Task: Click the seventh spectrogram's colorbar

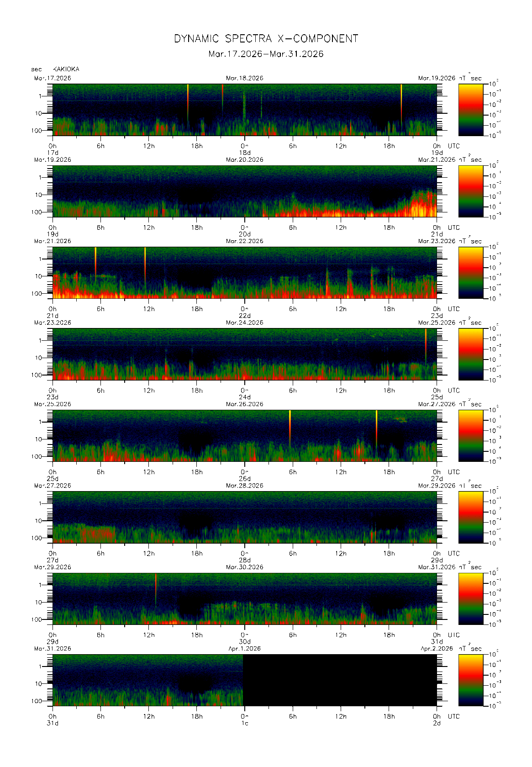Action: click(470, 598)
